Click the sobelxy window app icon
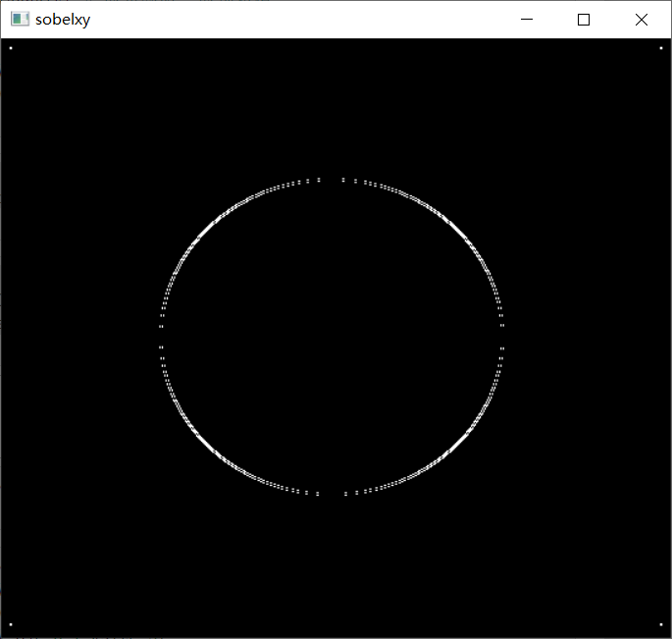 (20, 20)
